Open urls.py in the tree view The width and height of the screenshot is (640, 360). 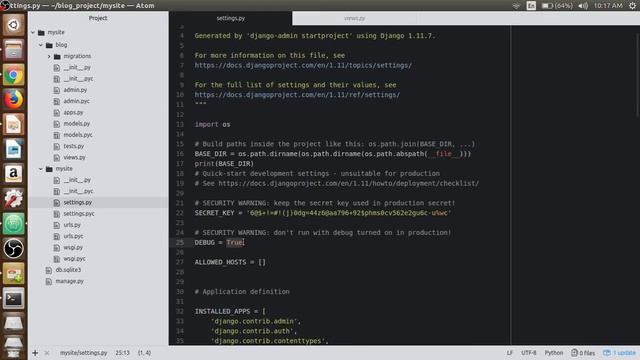(72, 225)
